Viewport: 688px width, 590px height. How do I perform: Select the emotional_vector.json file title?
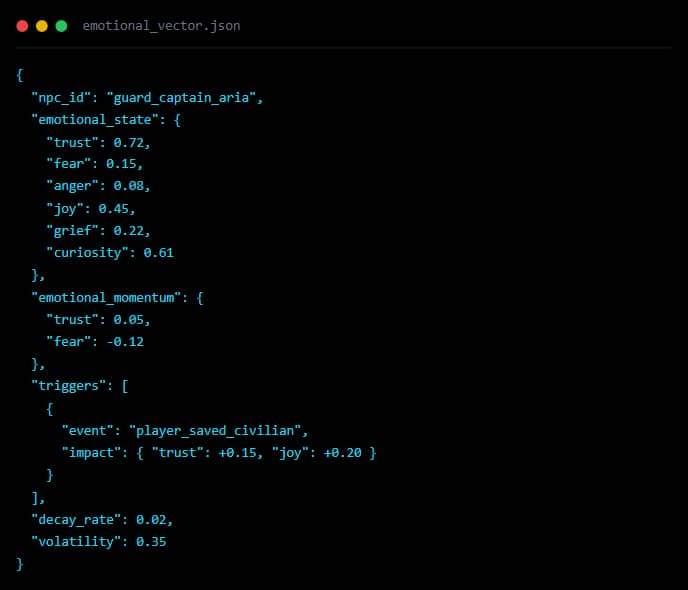161,25
